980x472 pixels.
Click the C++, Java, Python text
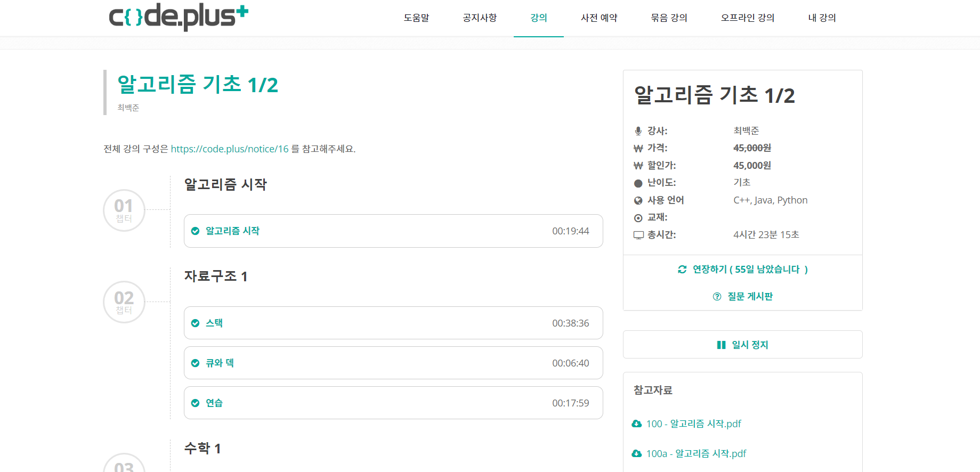770,200
